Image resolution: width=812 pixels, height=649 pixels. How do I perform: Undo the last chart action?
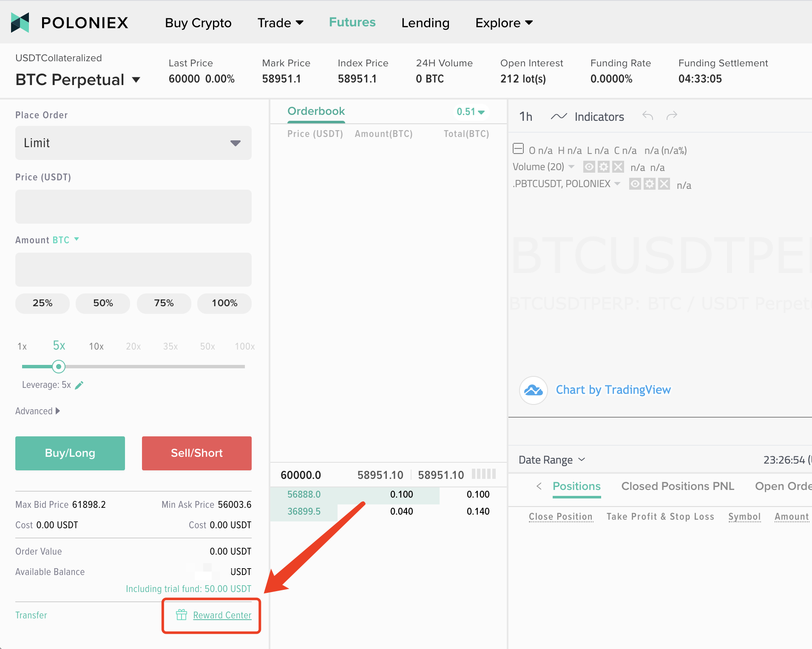point(647,116)
